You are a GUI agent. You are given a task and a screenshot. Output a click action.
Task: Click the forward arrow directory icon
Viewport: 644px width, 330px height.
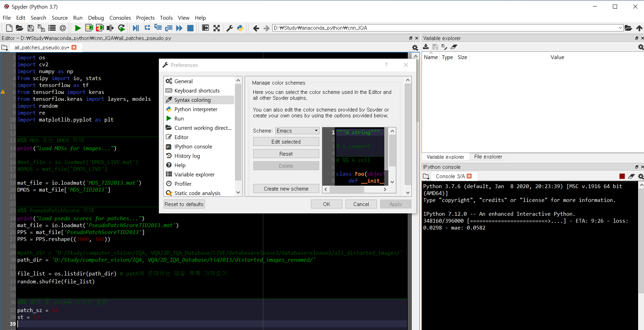(x=266, y=28)
